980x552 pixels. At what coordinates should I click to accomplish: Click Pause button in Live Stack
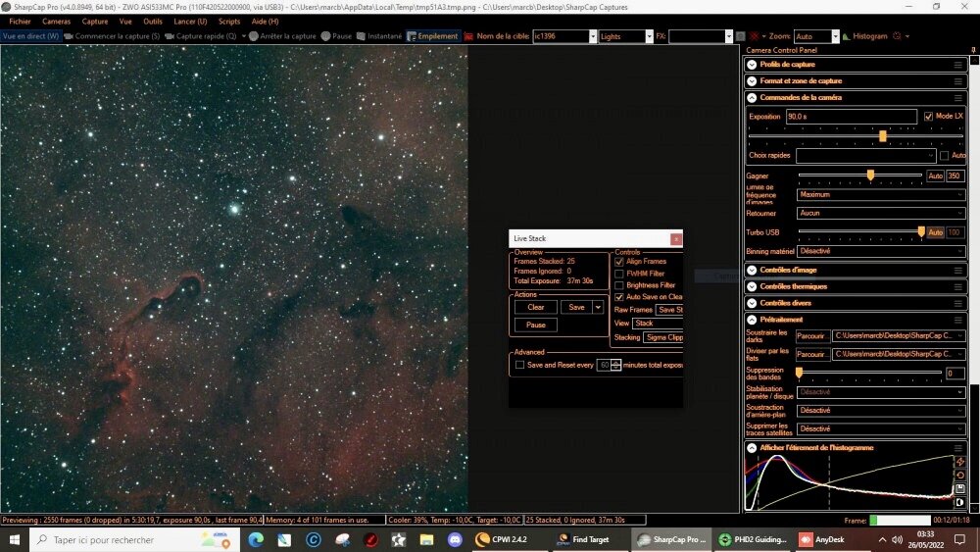click(x=536, y=326)
